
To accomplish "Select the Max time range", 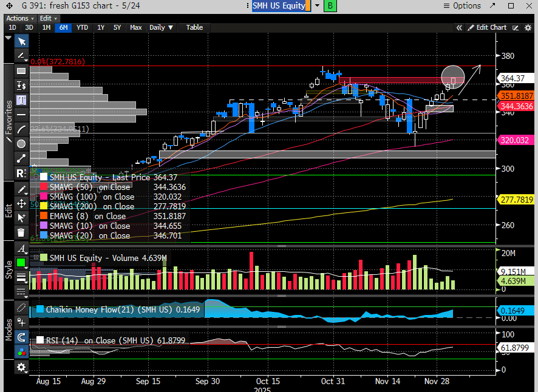I will click(136, 27).
